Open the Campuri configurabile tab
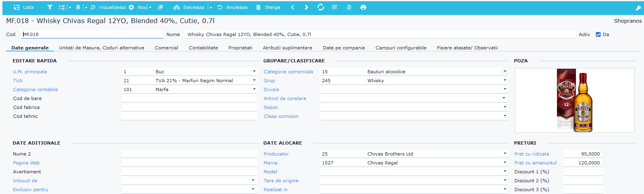The image size is (644, 194). pos(401,48)
